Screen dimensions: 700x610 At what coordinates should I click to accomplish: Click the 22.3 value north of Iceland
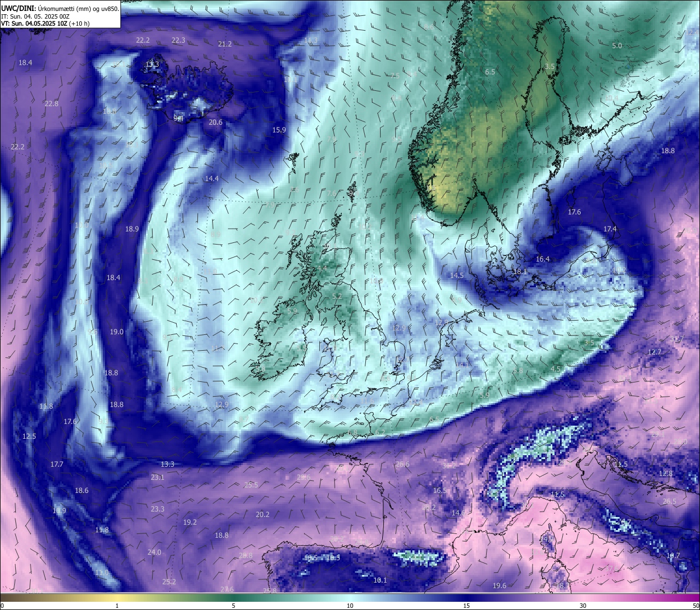(x=178, y=40)
